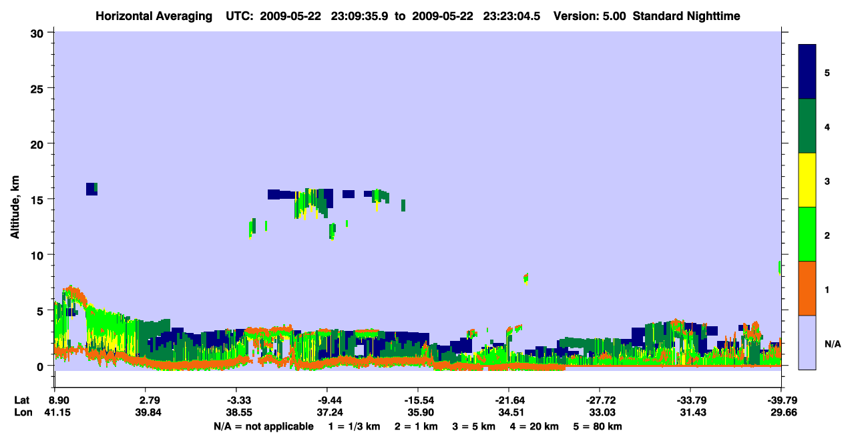Click the bright green colorbar segment labeled 2

click(x=807, y=234)
